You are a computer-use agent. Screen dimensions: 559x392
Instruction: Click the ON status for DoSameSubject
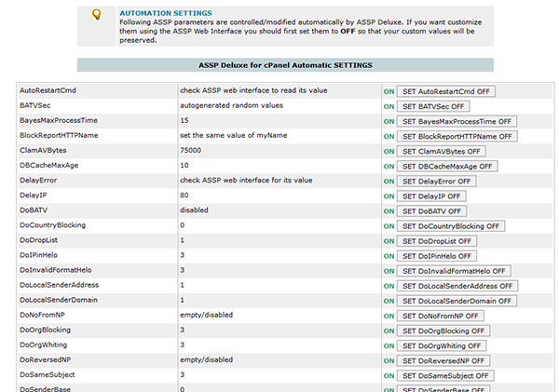[x=389, y=376]
